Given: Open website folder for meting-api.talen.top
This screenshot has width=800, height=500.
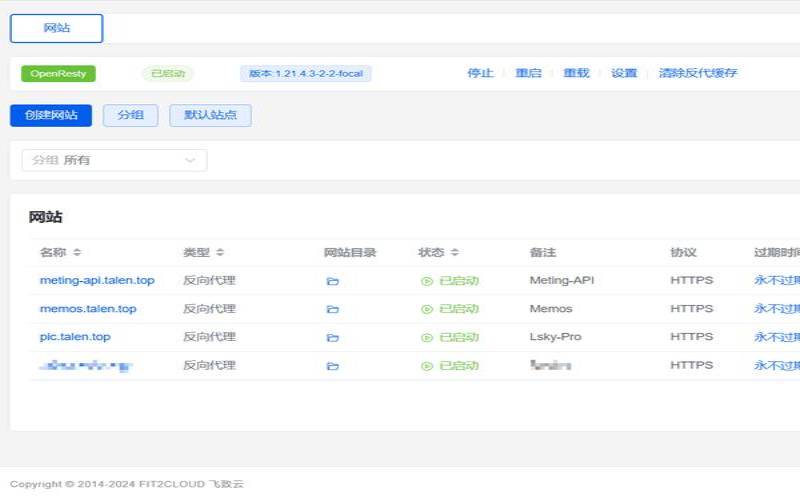Looking at the screenshot, I should coord(332,281).
